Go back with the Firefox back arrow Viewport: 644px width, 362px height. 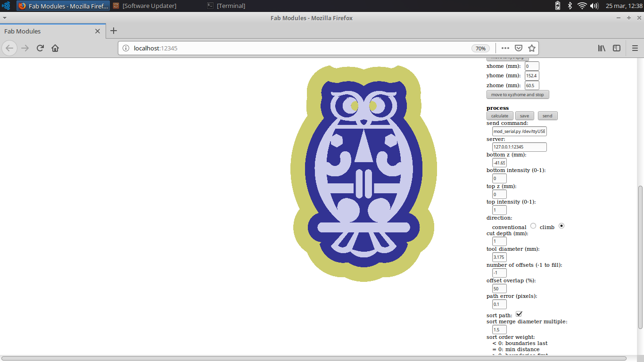(x=10, y=48)
